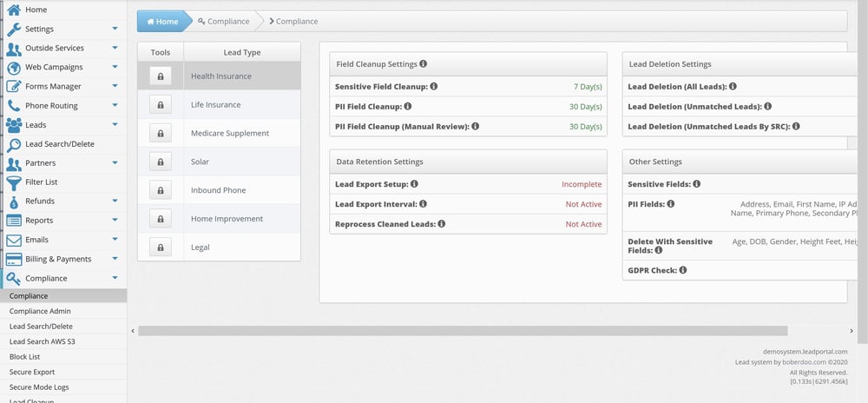Click the lock icon beside Health Insurance

click(161, 76)
